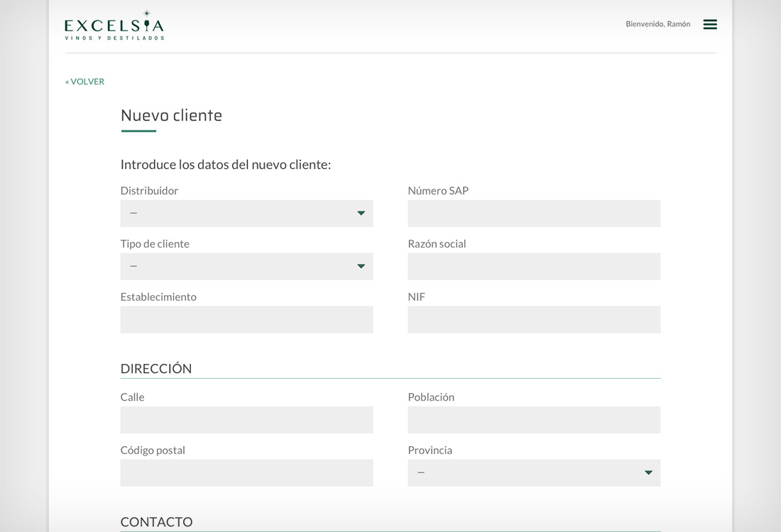Click the arrow icon in Distribuidor field
The width and height of the screenshot is (781, 532).
click(x=361, y=214)
